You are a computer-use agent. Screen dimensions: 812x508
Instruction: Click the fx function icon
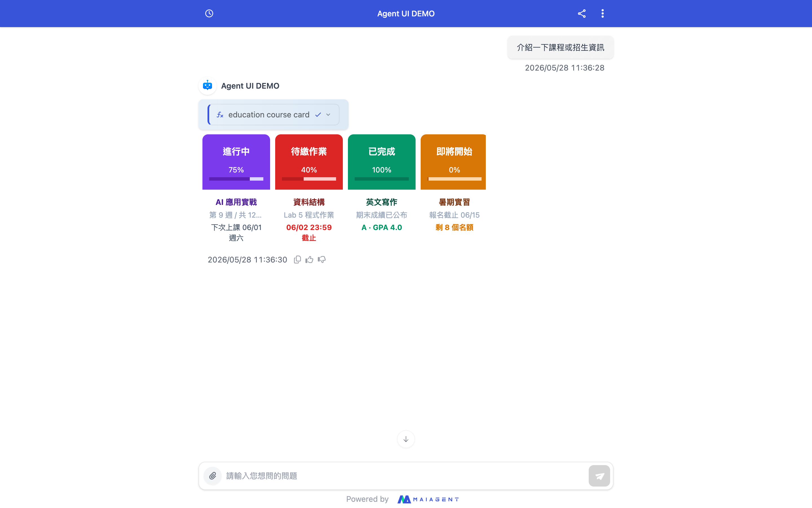pyautogui.click(x=220, y=115)
